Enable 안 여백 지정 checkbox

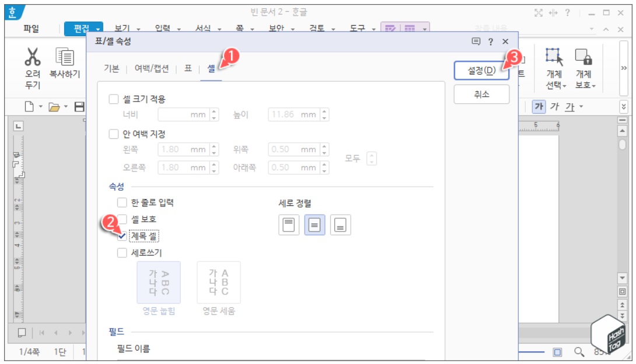pos(114,134)
